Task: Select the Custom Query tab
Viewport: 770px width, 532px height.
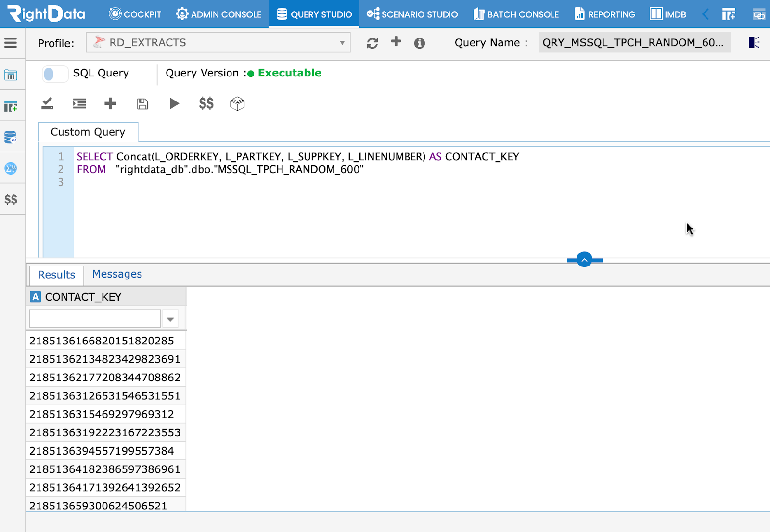Action: click(x=88, y=132)
